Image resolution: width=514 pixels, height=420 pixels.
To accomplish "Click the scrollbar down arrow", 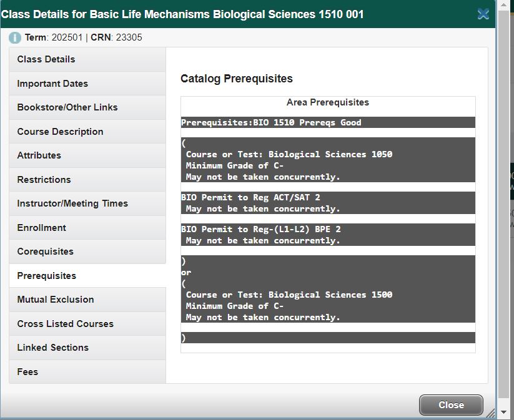I will [503, 413].
